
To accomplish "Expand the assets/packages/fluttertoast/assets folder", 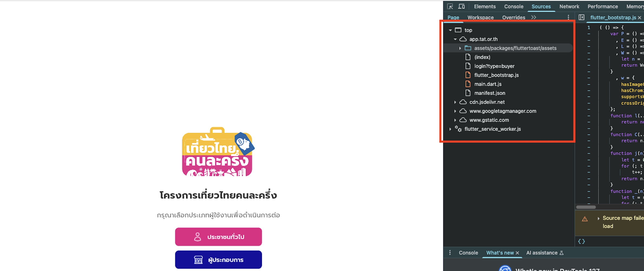I will (460, 48).
